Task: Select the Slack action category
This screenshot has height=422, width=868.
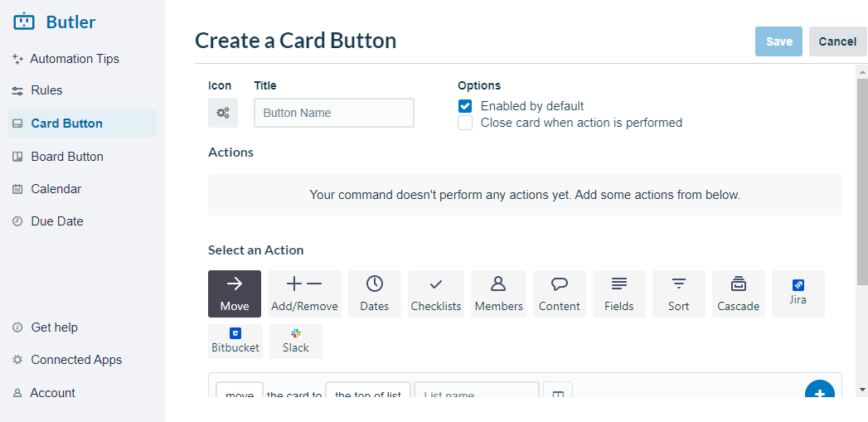Action: point(296,341)
